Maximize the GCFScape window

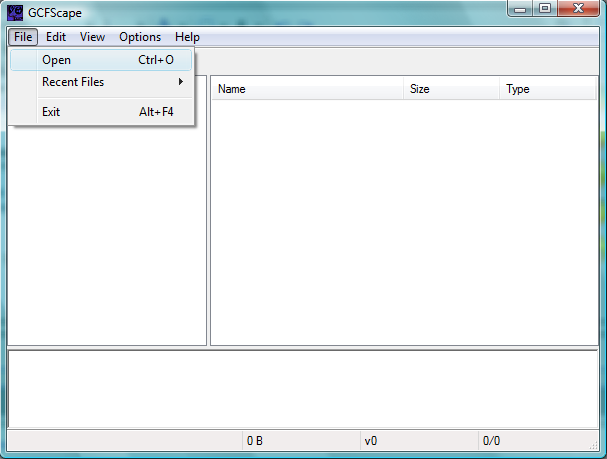(545, 9)
